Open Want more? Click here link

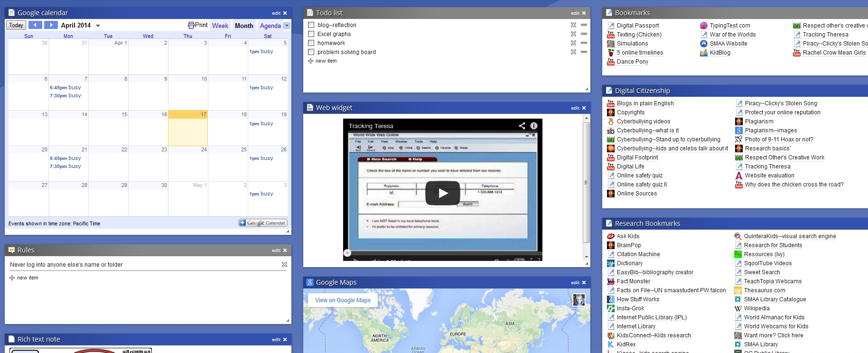click(774, 335)
